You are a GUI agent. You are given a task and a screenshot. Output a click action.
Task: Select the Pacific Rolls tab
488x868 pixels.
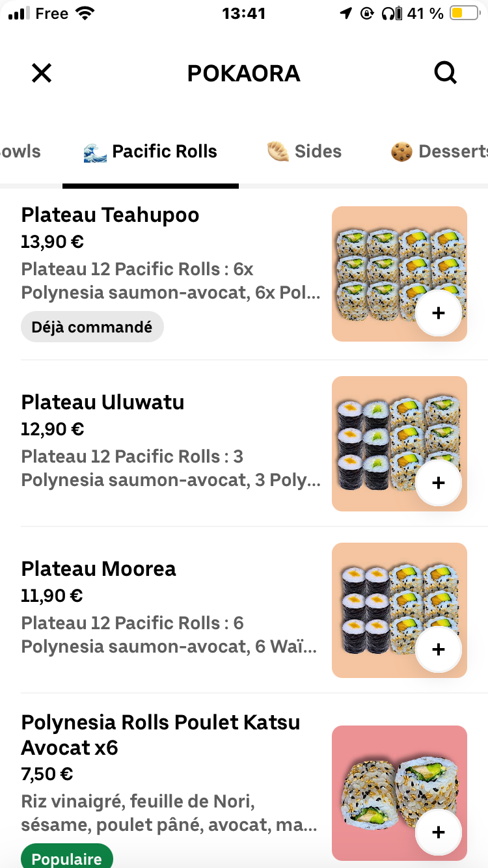[150, 152]
